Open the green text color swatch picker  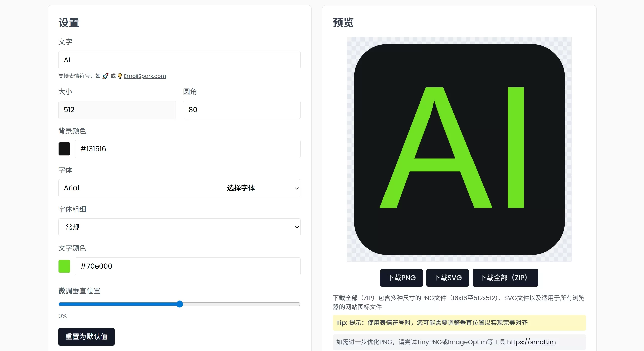(64, 266)
